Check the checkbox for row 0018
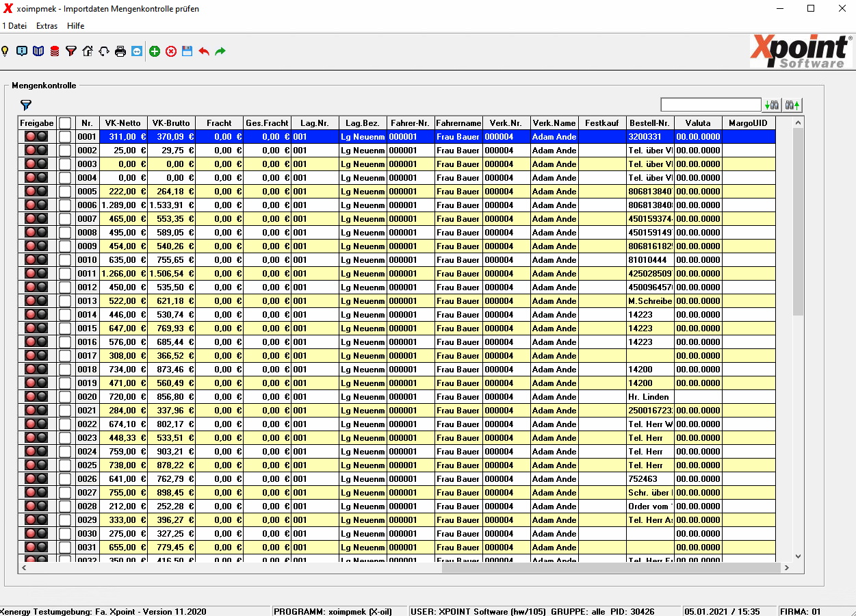This screenshot has height=616, width=856. pos(65,370)
